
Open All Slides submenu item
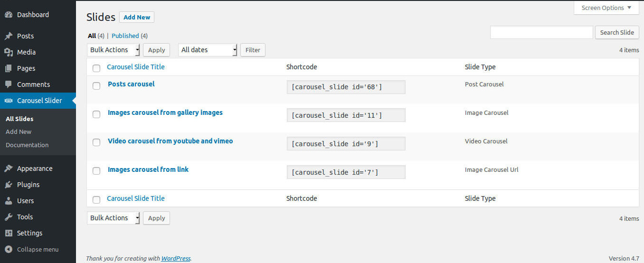[x=19, y=119]
